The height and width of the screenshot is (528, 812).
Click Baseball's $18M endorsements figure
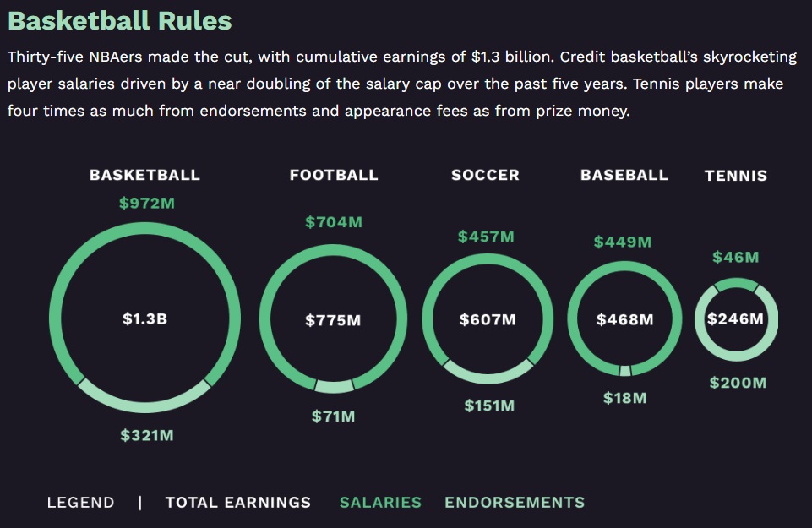click(x=625, y=398)
